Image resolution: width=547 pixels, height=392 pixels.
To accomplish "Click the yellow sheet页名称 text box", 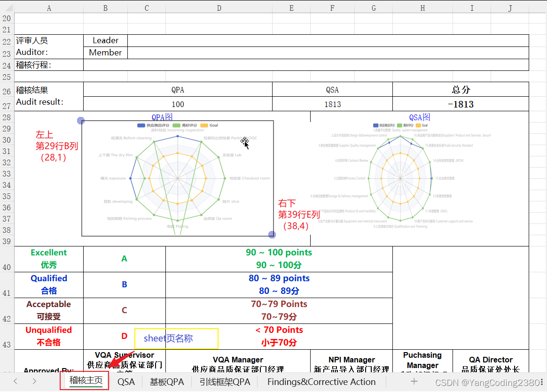I will pyautogui.click(x=176, y=338).
